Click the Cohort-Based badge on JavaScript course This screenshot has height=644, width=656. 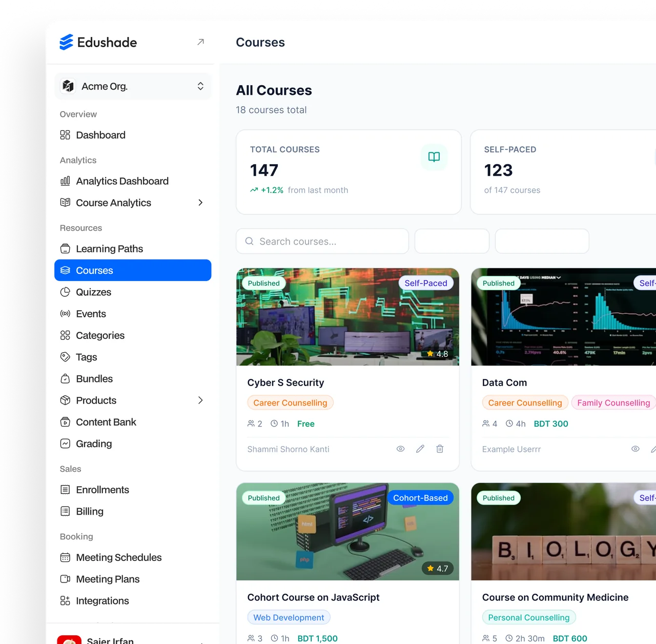pos(420,498)
